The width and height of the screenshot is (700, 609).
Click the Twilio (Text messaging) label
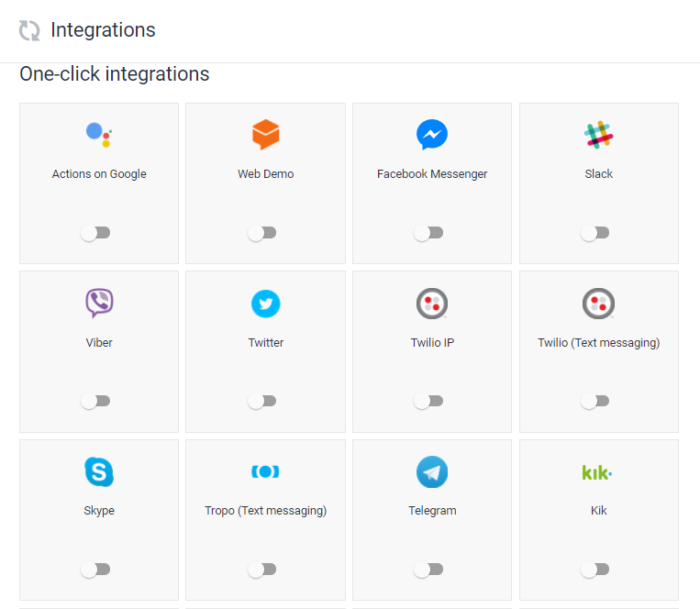(599, 343)
